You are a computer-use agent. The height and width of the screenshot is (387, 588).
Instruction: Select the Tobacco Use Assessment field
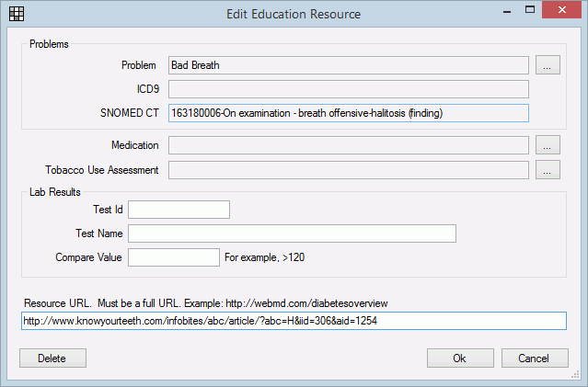tap(348, 170)
